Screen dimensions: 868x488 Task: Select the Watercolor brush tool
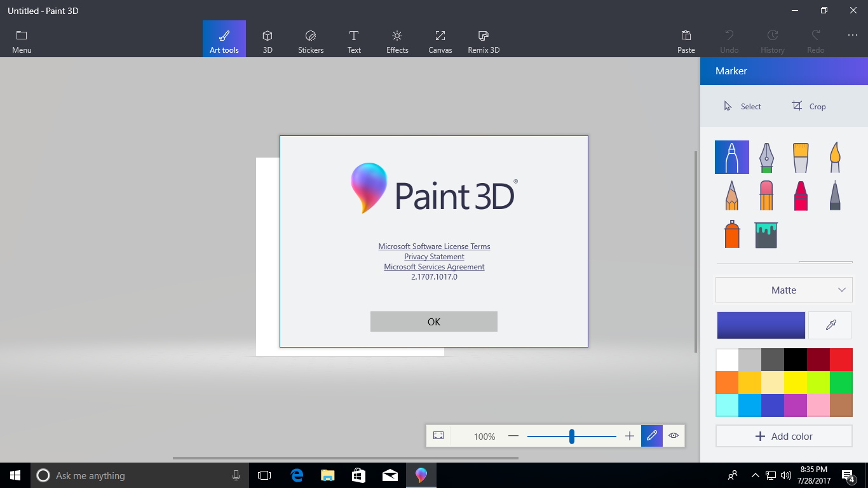coord(835,157)
